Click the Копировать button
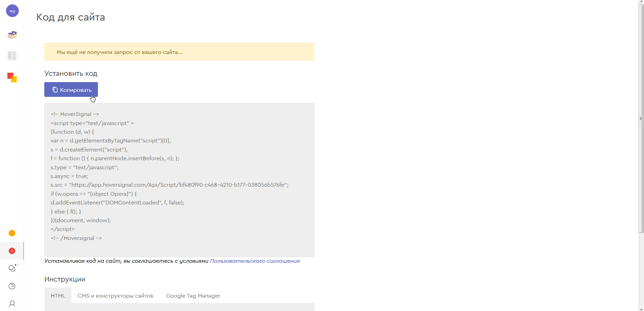The height and width of the screenshot is (311, 644). [x=71, y=89]
